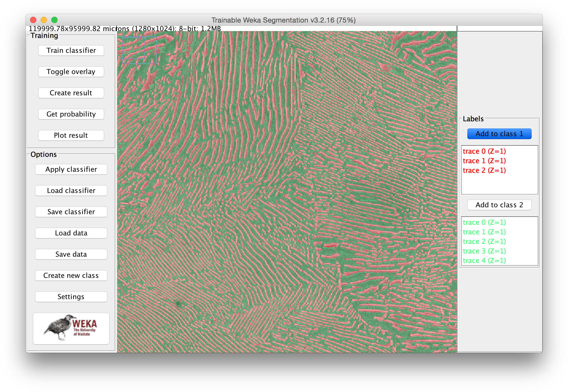Open the Settings dialog
This screenshot has height=392, width=568.
click(x=71, y=297)
